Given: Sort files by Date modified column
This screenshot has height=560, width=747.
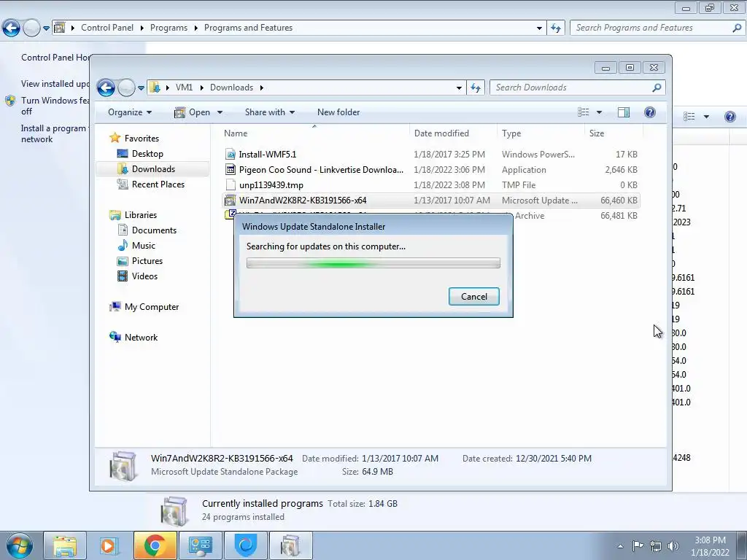Looking at the screenshot, I should tap(453, 133).
